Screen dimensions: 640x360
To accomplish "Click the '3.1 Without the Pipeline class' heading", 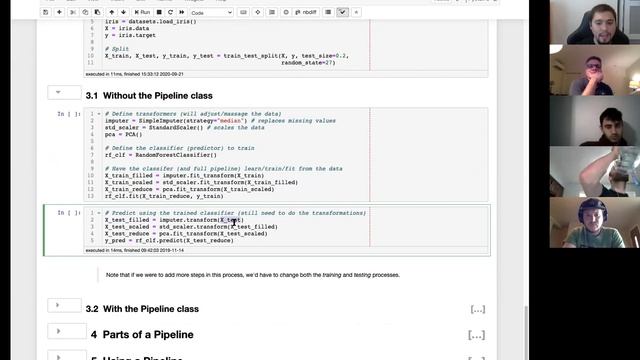I will point(149,96).
